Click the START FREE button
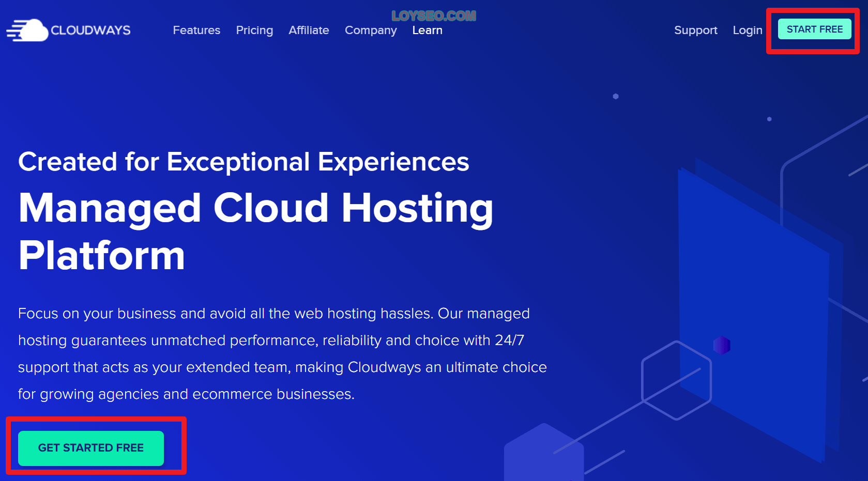Viewport: 868px width, 481px height. (x=814, y=29)
